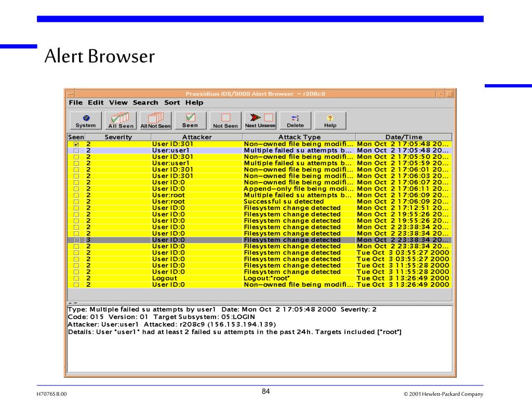Check Seen box for Successful su detected alert
The width and height of the screenshot is (532, 399).
[x=76, y=202]
